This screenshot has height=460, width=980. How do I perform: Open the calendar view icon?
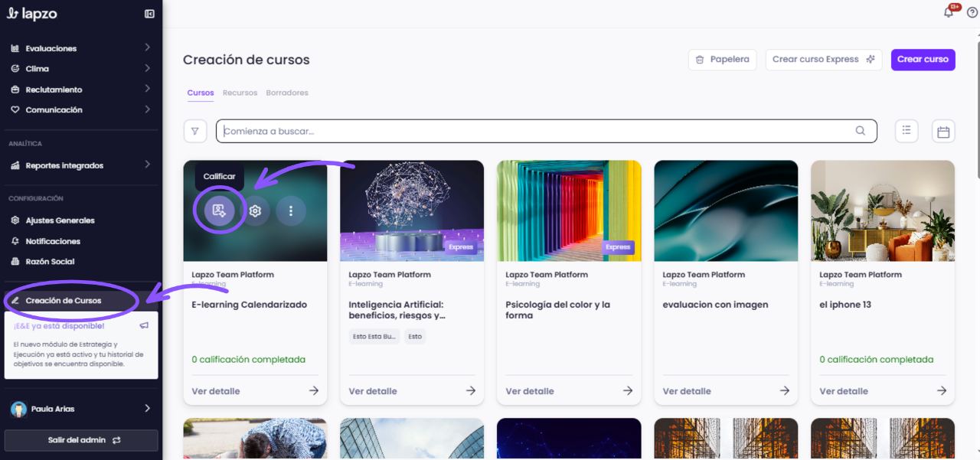pos(943,131)
